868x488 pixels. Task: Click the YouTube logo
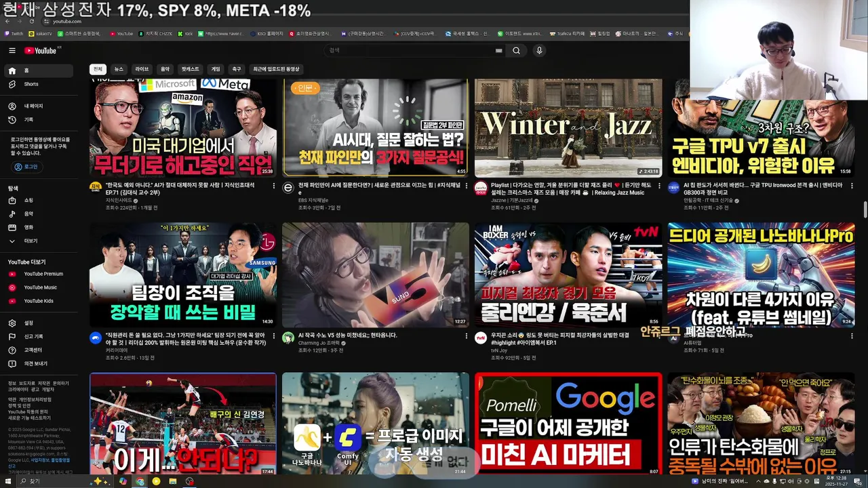tap(42, 51)
